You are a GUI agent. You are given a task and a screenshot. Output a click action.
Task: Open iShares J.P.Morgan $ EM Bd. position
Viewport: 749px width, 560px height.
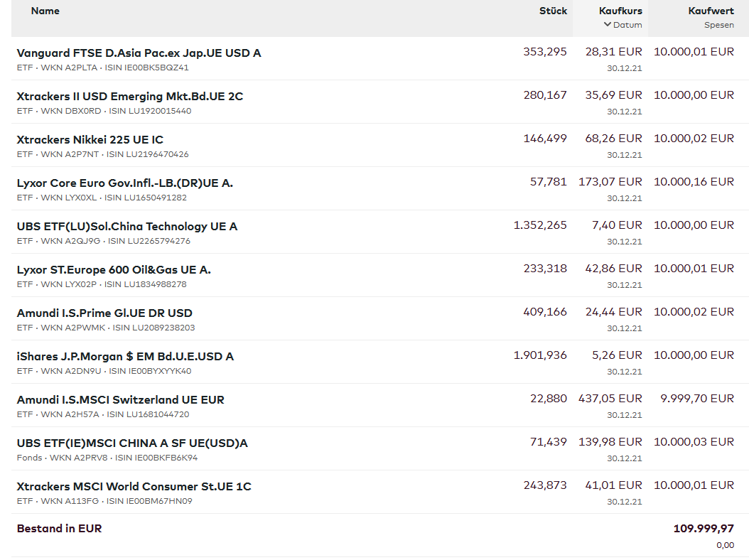[x=125, y=357]
